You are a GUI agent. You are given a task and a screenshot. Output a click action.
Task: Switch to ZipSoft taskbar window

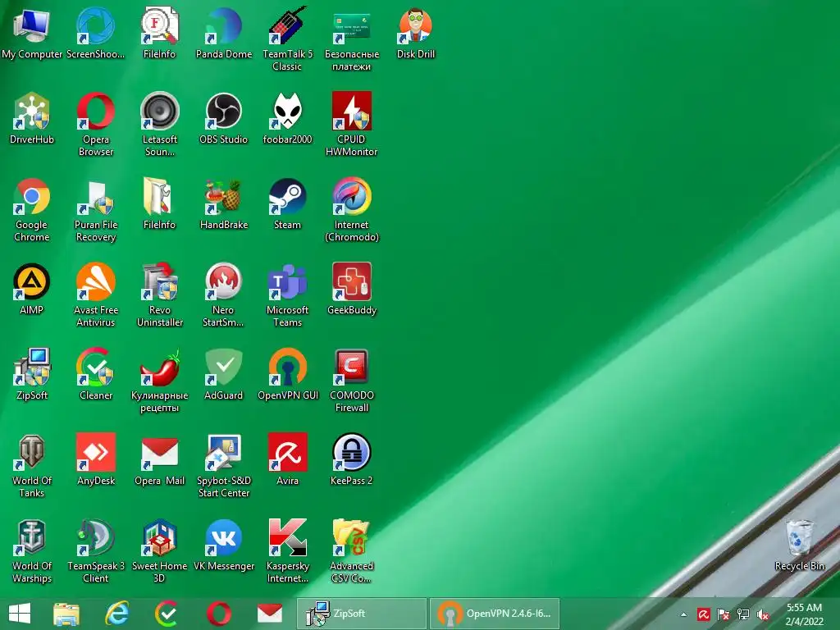[362, 614]
